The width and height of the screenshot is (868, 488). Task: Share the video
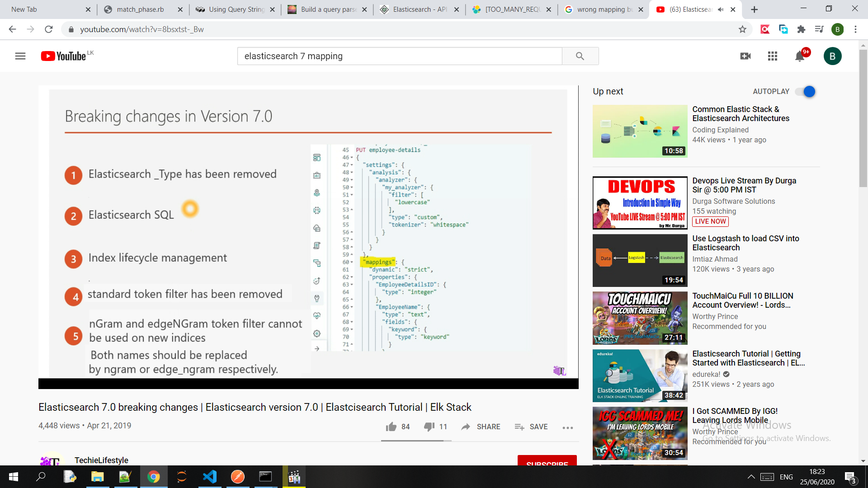click(x=481, y=427)
